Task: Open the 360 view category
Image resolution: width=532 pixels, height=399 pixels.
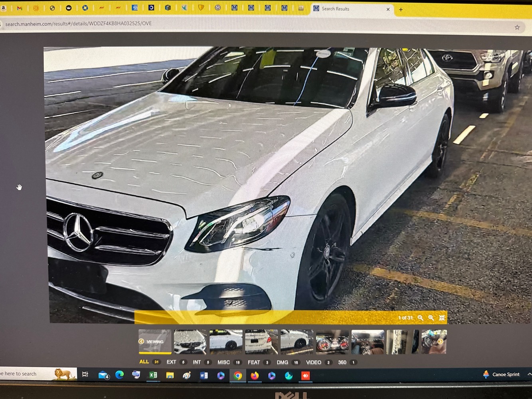Action: click(347, 362)
